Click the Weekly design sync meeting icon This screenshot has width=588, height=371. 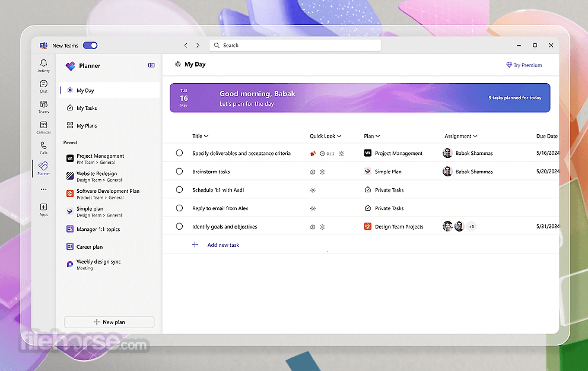click(70, 264)
